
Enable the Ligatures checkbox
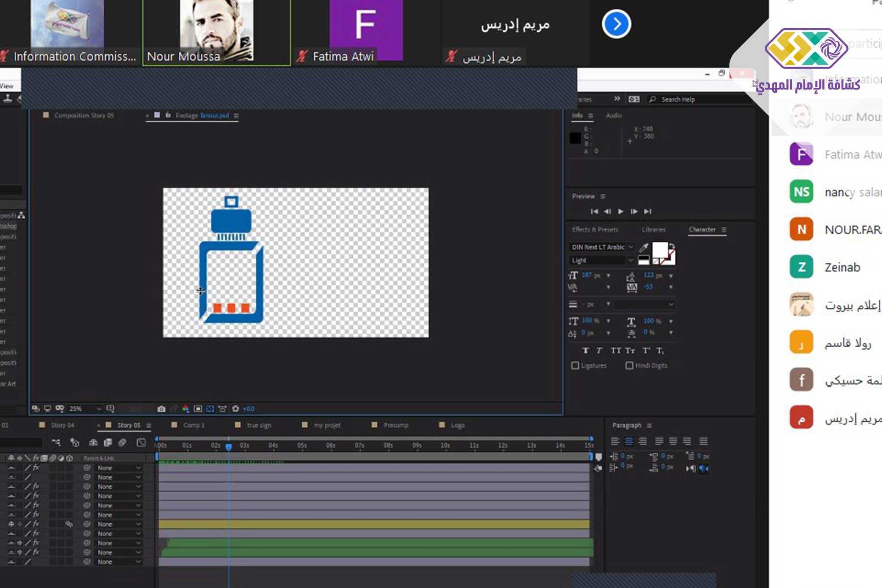[x=575, y=366]
